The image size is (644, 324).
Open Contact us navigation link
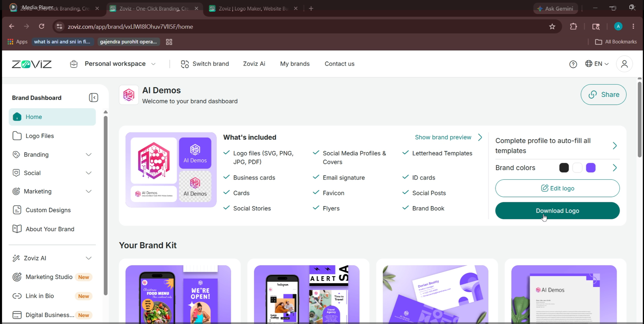pyautogui.click(x=339, y=64)
